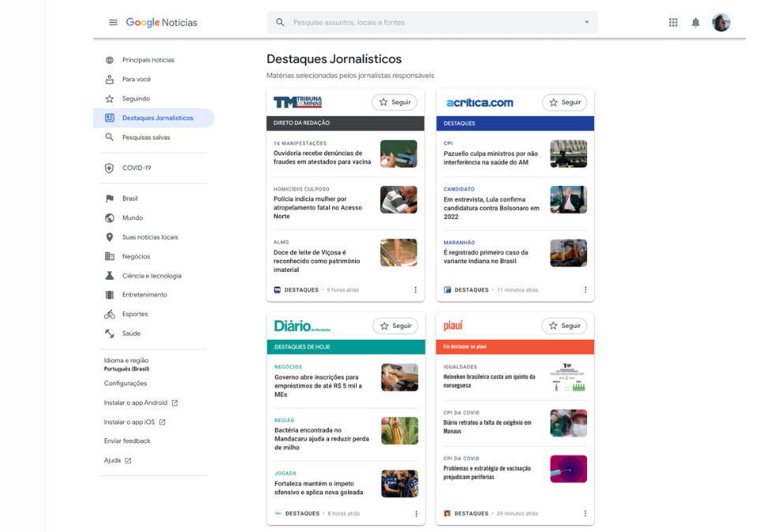
Task: Click the Ciência e tecnologia flask icon
Action: [110, 276]
